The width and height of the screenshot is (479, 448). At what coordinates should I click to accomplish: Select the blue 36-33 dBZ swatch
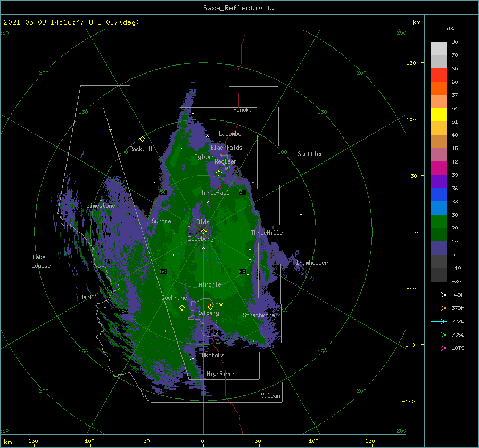(x=439, y=195)
